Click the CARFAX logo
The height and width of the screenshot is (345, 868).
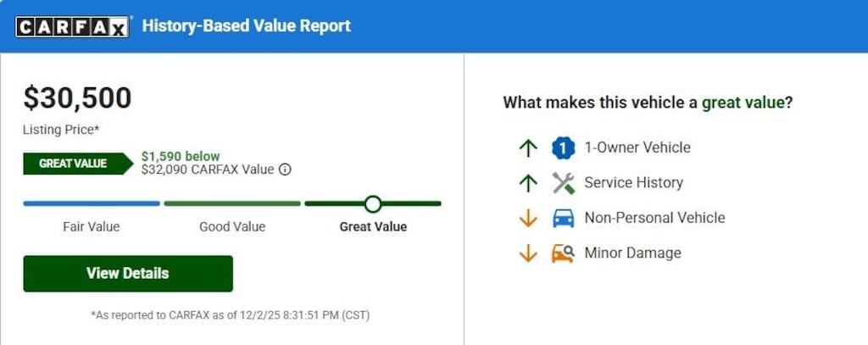pyautogui.click(x=72, y=27)
